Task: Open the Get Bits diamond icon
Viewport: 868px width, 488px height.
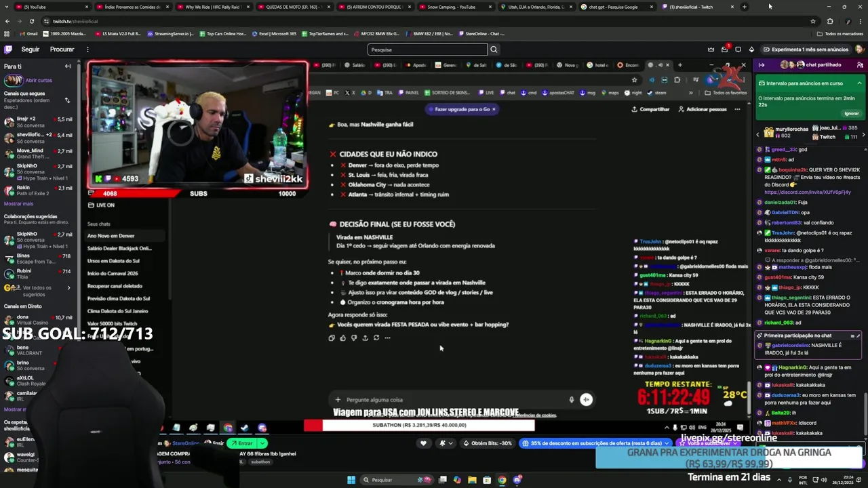Action: pyautogui.click(x=751, y=49)
